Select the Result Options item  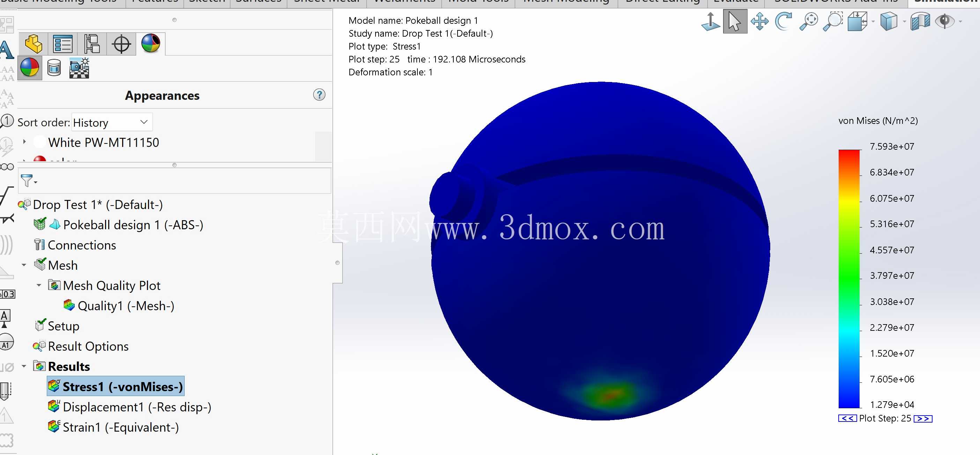pyautogui.click(x=88, y=346)
